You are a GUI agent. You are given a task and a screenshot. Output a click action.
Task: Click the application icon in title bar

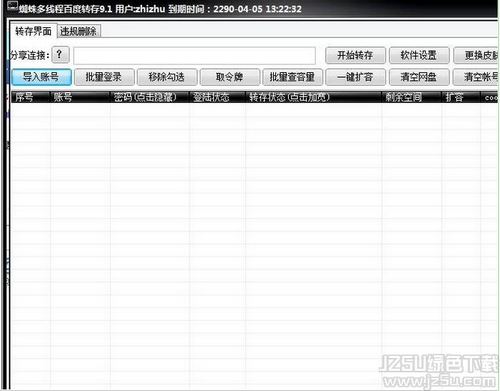coord(12,6)
